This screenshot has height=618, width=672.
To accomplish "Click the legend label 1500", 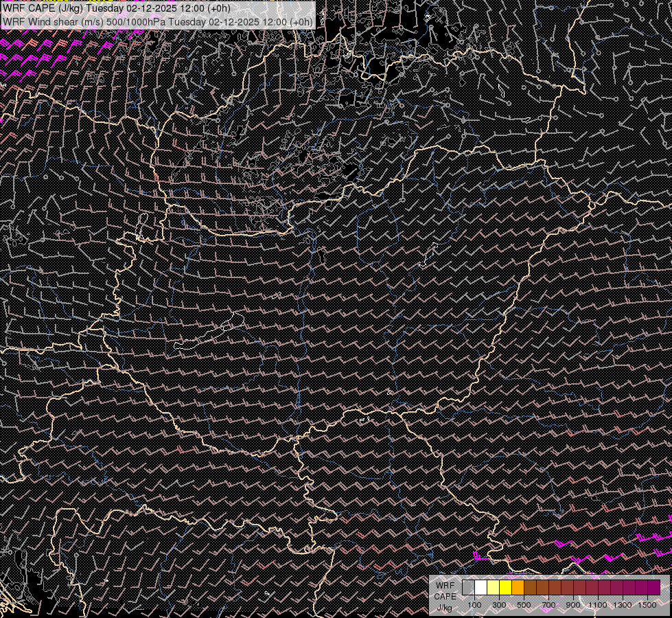I will point(647,605).
